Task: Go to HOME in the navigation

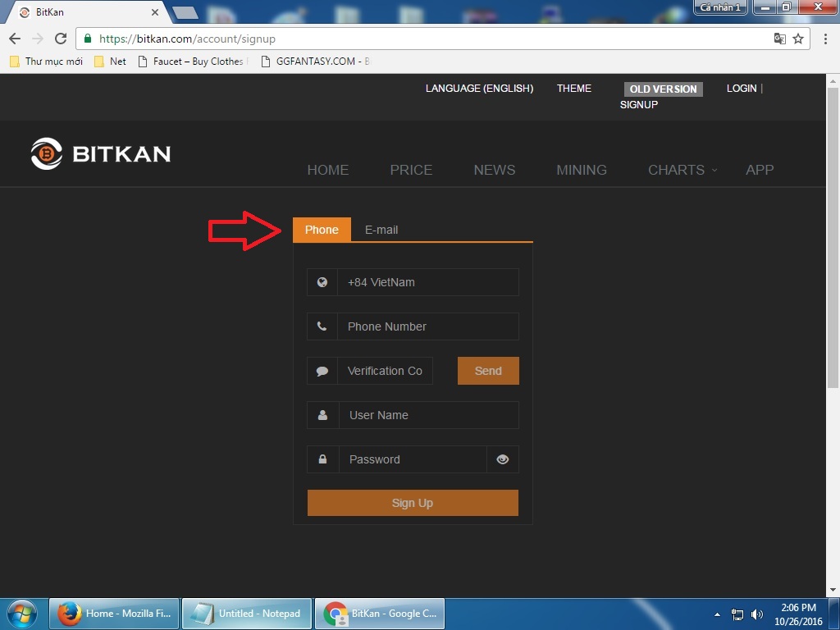Action: coord(328,170)
